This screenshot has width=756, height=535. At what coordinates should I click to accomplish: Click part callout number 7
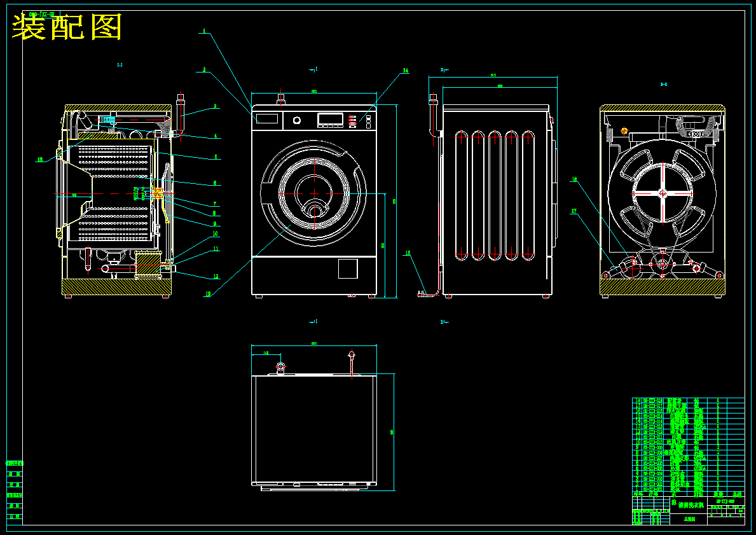(x=215, y=204)
